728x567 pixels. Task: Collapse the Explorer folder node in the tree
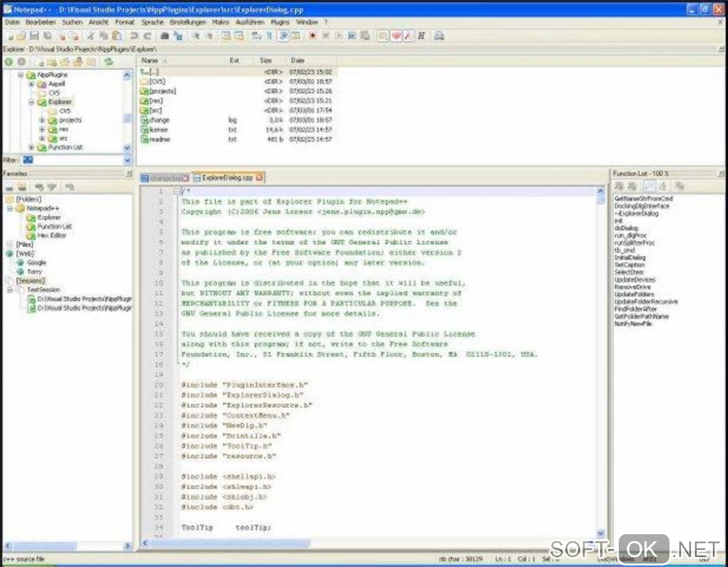[x=31, y=102]
